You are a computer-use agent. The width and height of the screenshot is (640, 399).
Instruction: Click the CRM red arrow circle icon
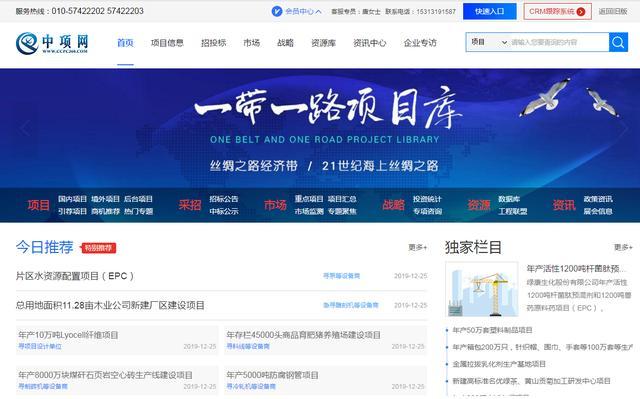tap(581, 11)
